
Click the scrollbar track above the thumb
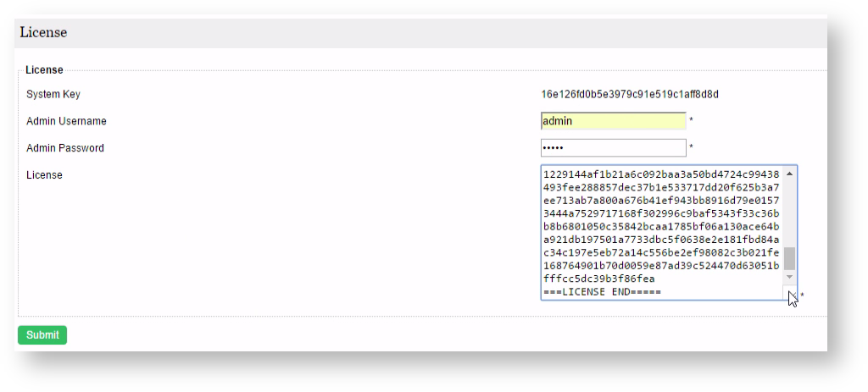pyautogui.click(x=790, y=212)
